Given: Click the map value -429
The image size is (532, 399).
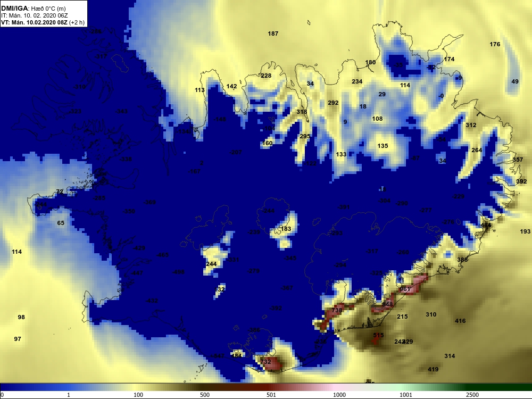Looking at the screenshot, I should [139, 248].
